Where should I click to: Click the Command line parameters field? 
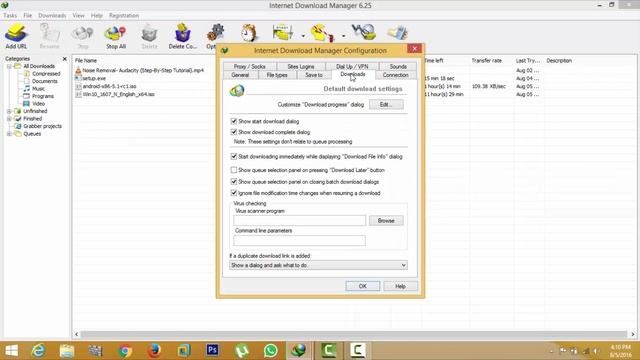click(300, 240)
